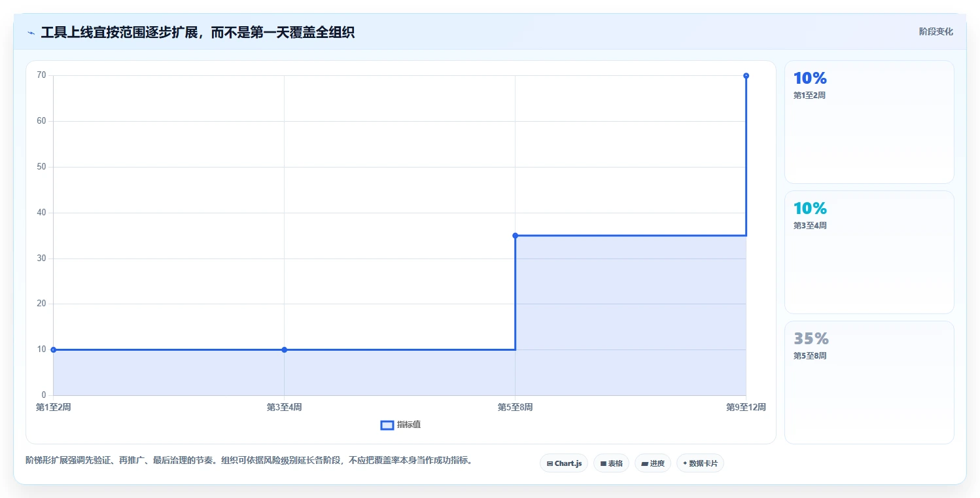The width and height of the screenshot is (980, 498).
Task: Toggle the 指标值 legend label
Action: [409, 425]
